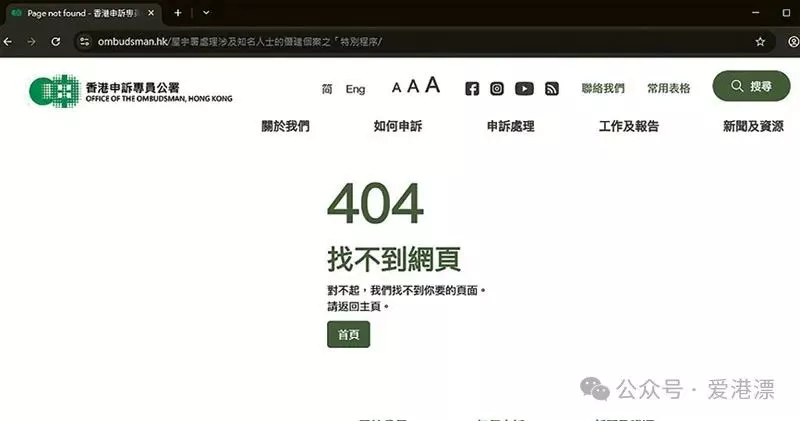This screenshot has width=800, height=421.
Task: Click the 首頁 home button
Action: coord(348,335)
